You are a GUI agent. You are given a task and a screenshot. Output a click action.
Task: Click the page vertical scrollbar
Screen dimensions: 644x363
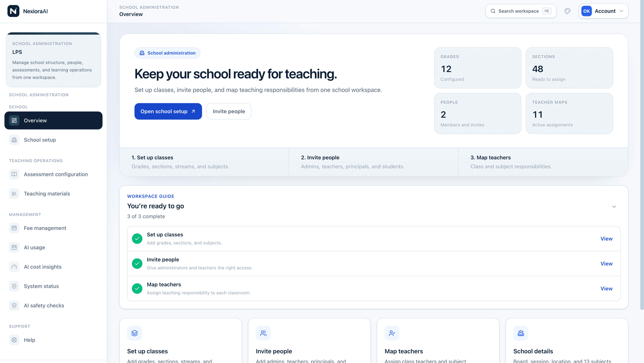click(x=642, y=155)
